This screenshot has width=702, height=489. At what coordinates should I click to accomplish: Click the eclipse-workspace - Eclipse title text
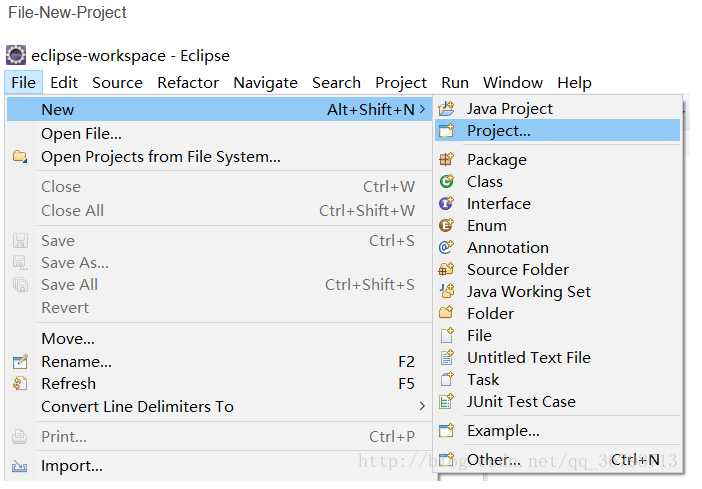tap(130, 56)
